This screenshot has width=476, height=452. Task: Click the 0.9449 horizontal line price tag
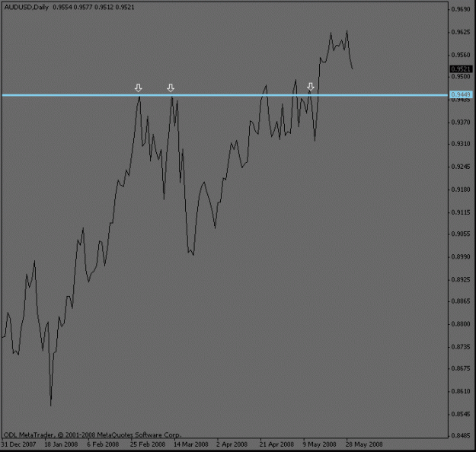(x=461, y=94)
